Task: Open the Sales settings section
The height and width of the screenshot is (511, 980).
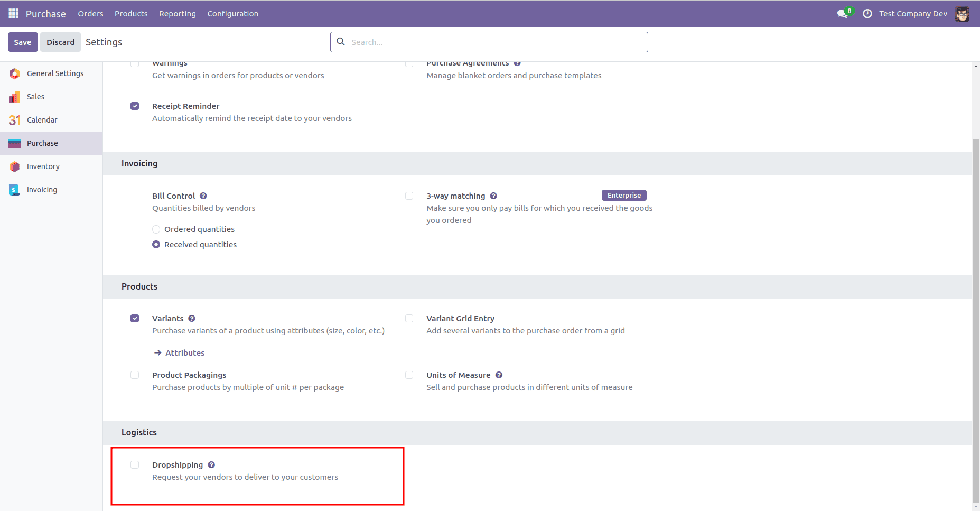Action: tap(35, 96)
